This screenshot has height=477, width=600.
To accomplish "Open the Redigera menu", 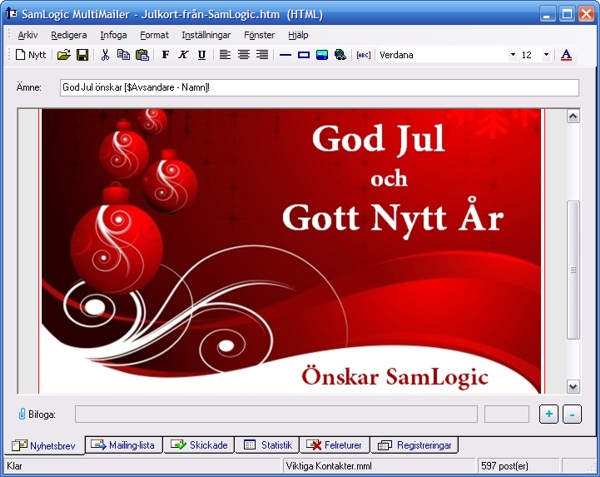I will [x=69, y=35].
